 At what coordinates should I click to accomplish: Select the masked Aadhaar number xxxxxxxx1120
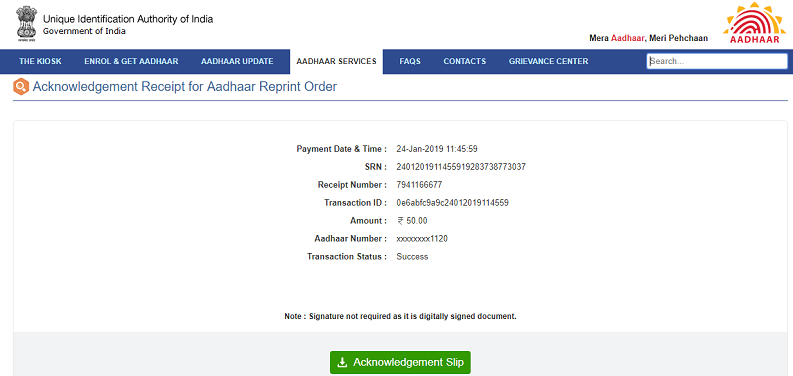click(x=422, y=238)
